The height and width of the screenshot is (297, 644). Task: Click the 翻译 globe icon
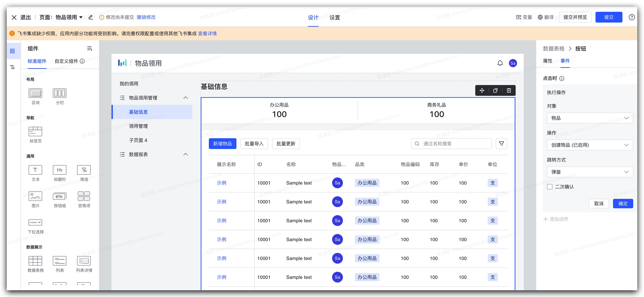pyautogui.click(x=540, y=17)
